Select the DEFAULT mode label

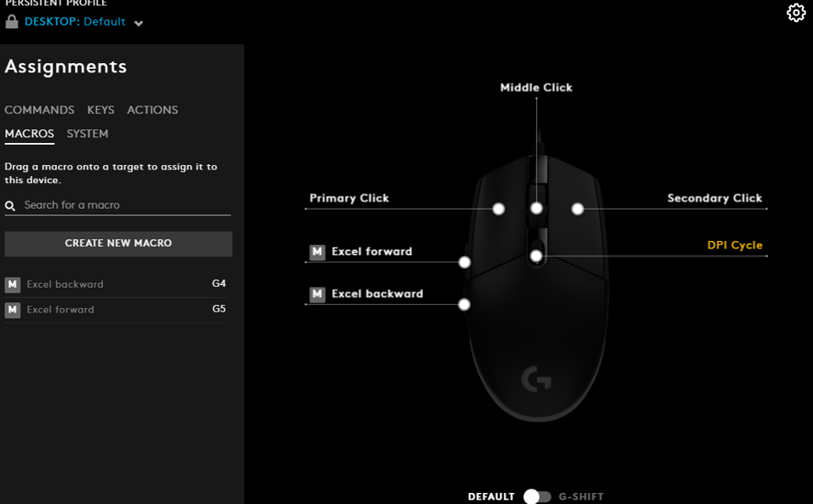click(x=491, y=496)
